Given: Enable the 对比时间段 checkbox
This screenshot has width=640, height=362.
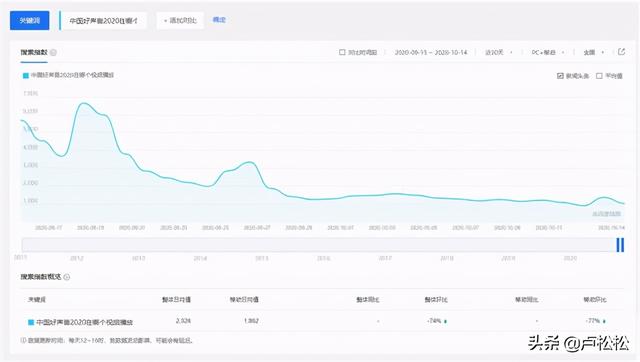Looking at the screenshot, I should pos(342,52).
